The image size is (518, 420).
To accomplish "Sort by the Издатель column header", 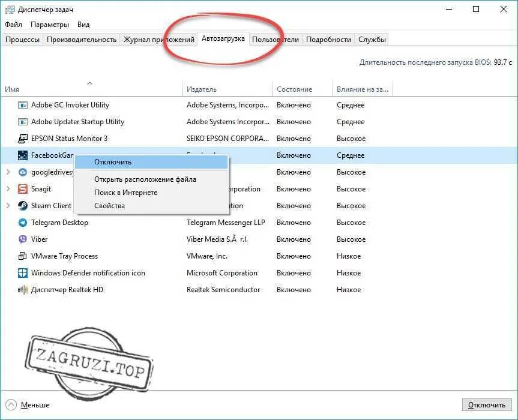I will pos(227,89).
